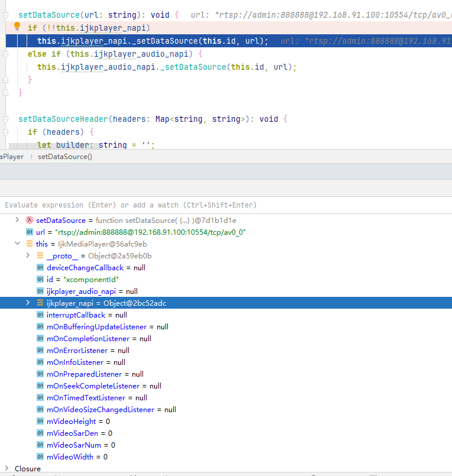Click the aPlayer breadcrumb item
The height and width of the screenshot is (476, 452).
12,157
